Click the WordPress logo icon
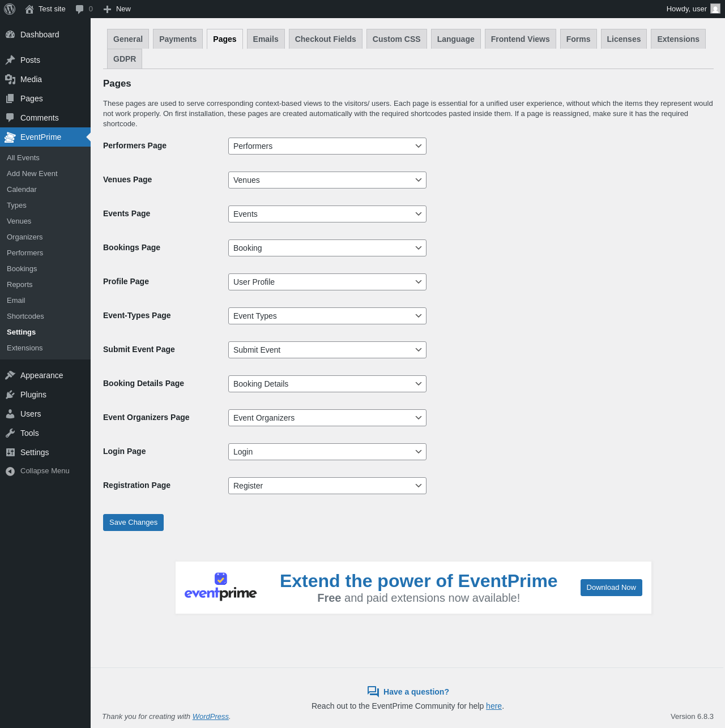 tap(10, 9)
